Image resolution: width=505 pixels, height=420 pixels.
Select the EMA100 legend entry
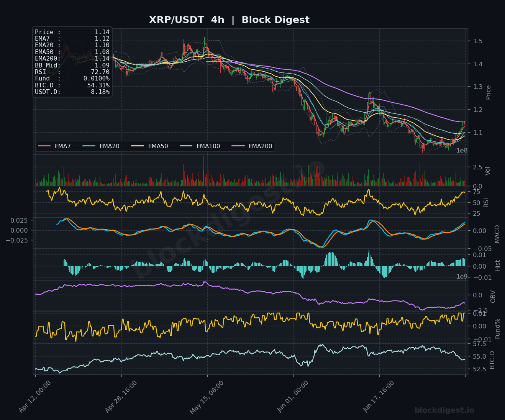pyautogui.click(x=200, y=146)
